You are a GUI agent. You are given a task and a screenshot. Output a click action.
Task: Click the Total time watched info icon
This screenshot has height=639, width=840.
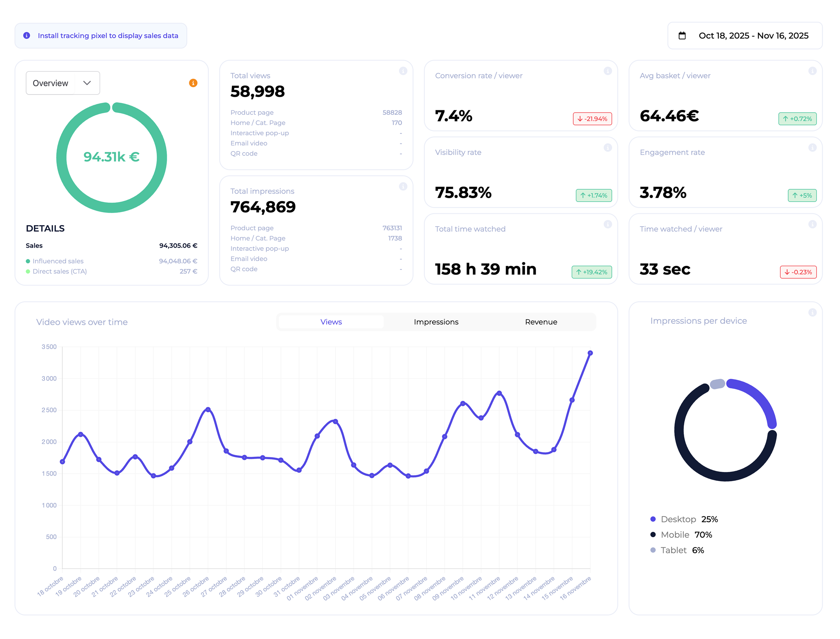(x=608, y=225)
